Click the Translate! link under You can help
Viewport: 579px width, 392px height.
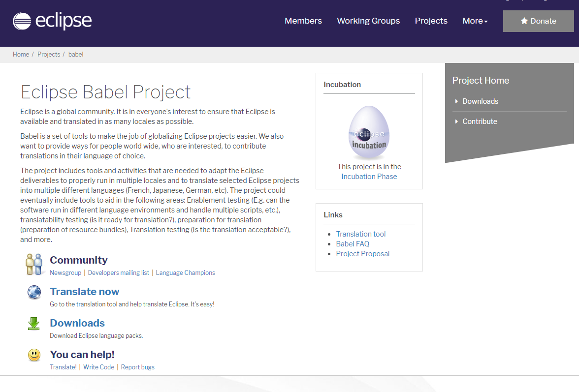pyautogui.click(x=63, y=367)
